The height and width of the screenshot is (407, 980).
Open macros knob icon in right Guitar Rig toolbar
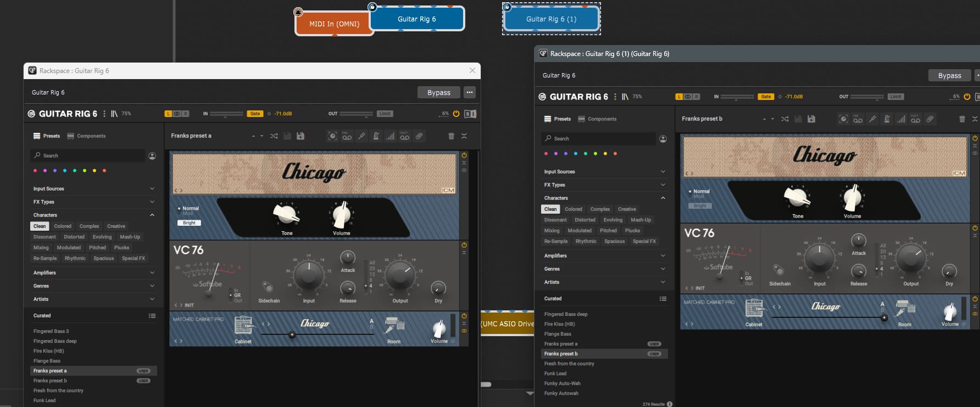(x=843, y=119)
